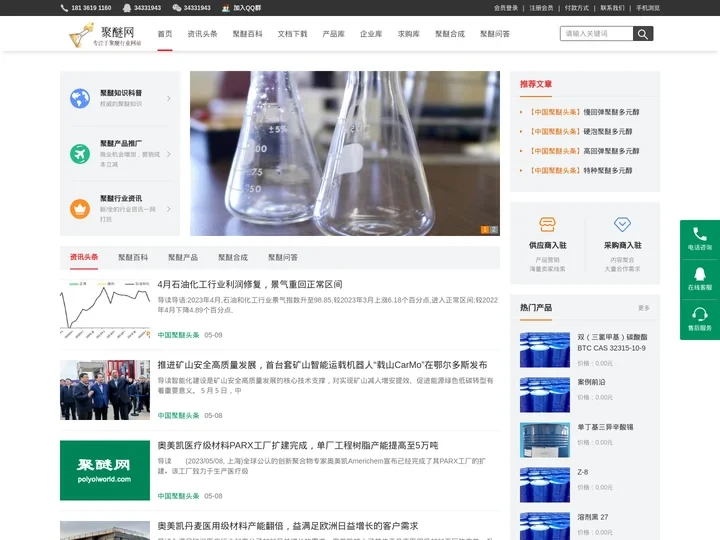Click the line chart thumbnail of first article
Image resolution: width=720 pixels, height=540 pixels.
click(105, 309)
